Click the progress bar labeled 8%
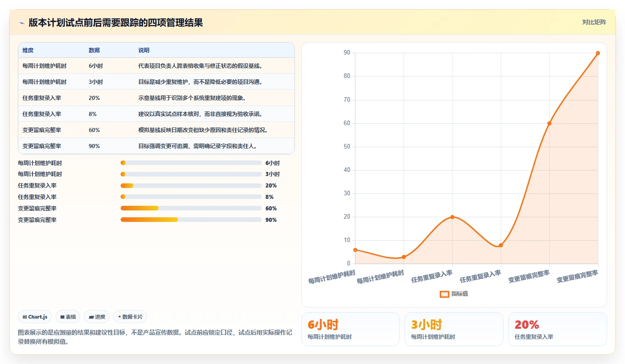 [191, 197]
